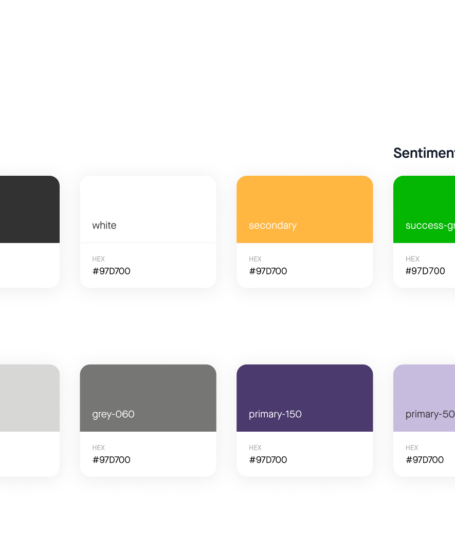Click hex code under primary-150 card
Image resolution: width=455 pixels, height=555 pixels.
point(268,460)
